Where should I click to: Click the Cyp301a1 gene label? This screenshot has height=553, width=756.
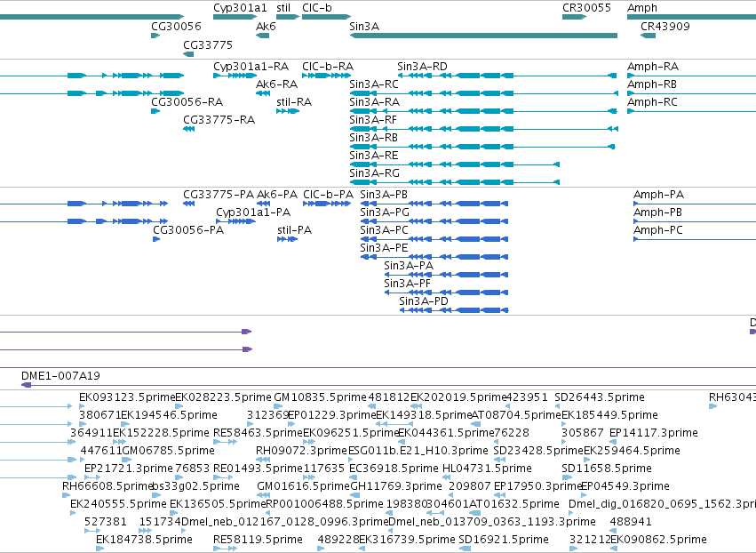[240, 8]
